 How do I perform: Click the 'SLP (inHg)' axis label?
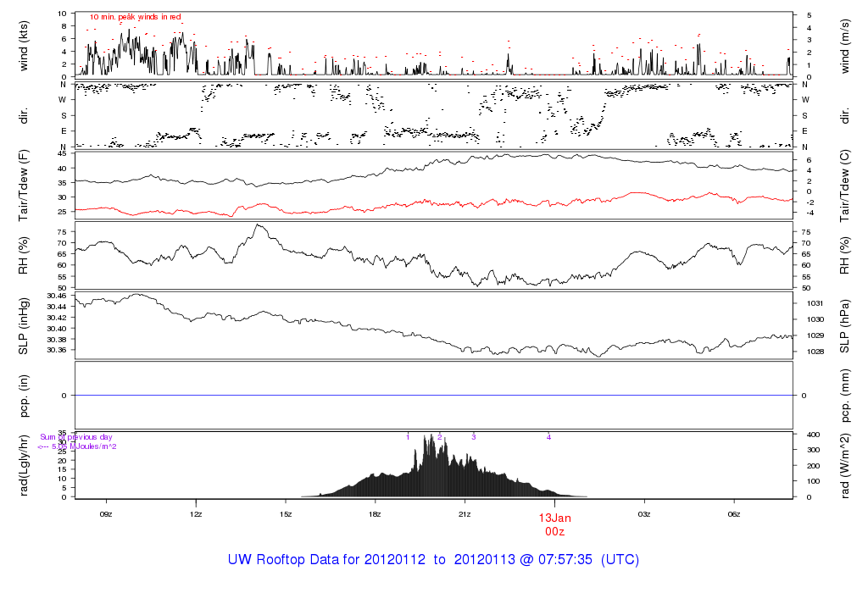(23, 326)
